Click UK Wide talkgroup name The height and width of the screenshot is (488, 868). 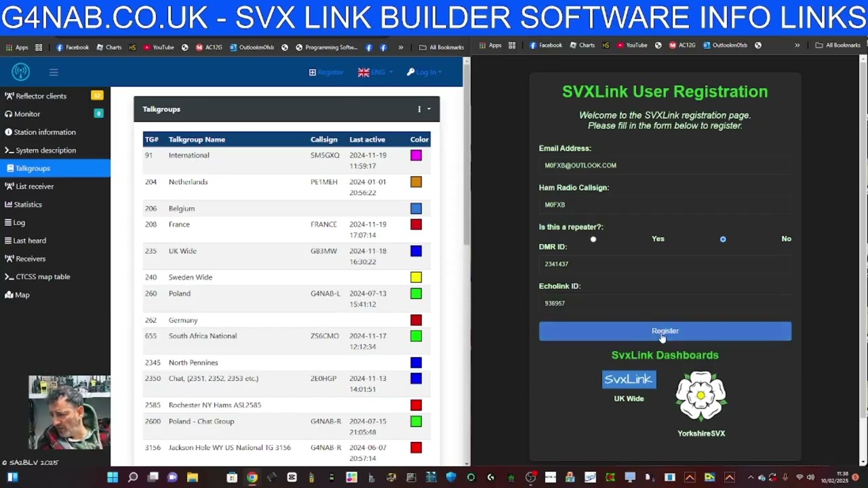click(182, 251)
